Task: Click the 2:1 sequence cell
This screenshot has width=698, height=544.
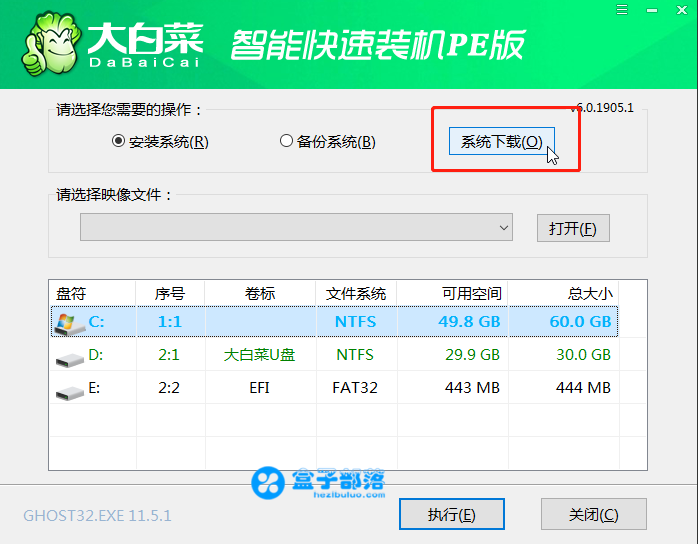Action: coord(169,355)
